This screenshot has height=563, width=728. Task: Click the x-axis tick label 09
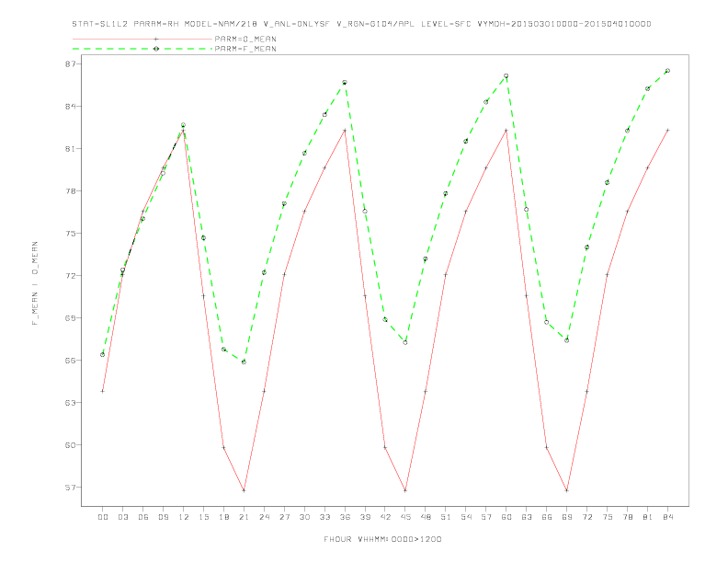pyautogui.click(x=163, y=517)
